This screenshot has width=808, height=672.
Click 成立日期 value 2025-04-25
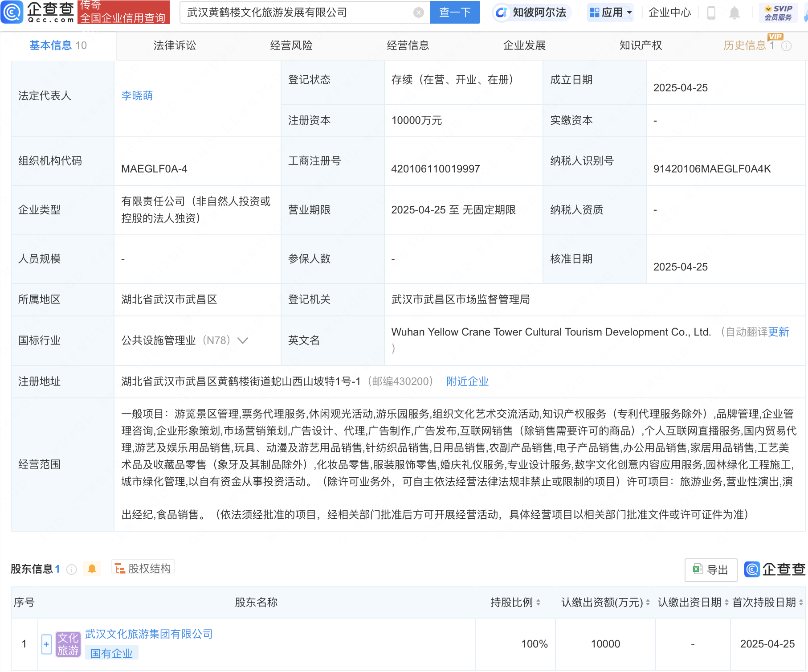point(680,88)
